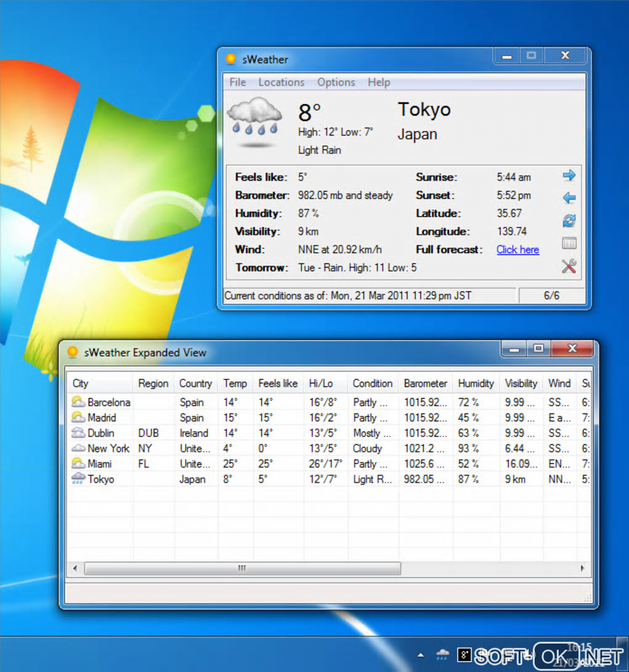Click the previous location blue arrow icon
629x672 pixels.
coord(569,198)
